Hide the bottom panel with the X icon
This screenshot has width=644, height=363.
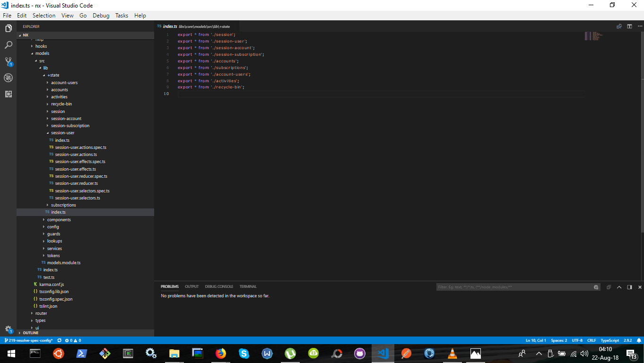640,286
